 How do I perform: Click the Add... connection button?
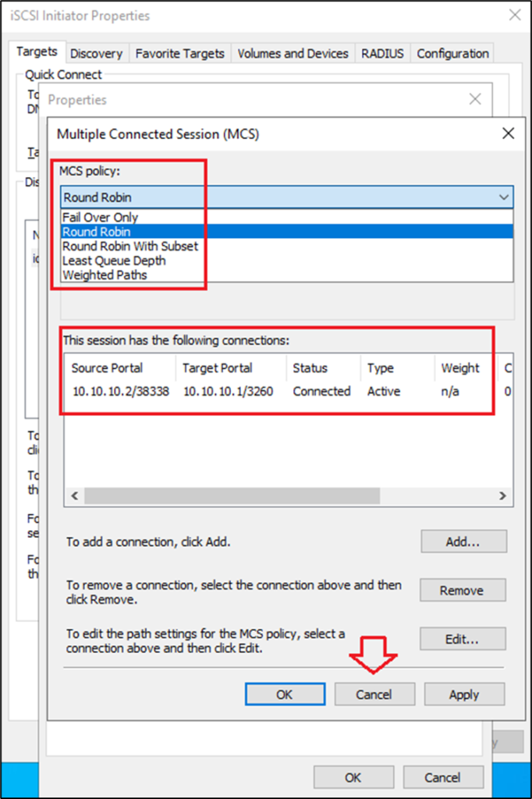click(x=463, y=541)
